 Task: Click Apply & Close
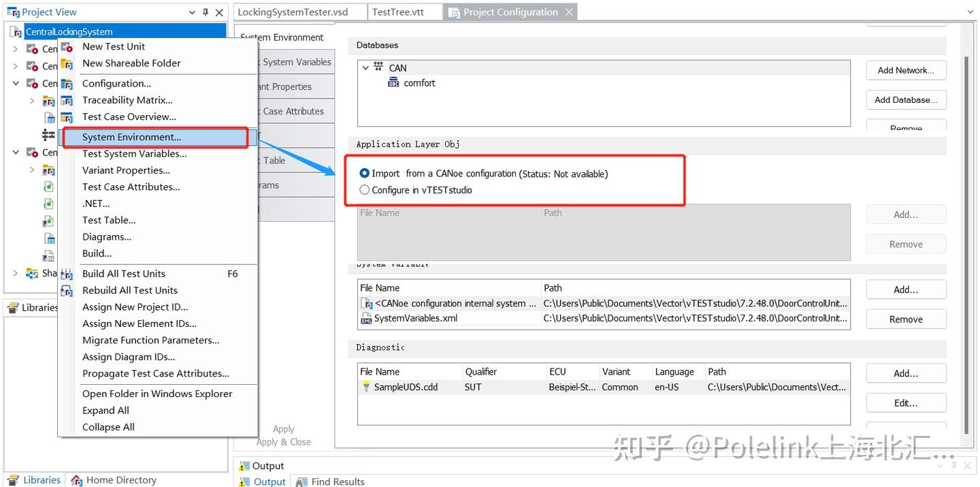pyautogui.click(x=284, y=441)
